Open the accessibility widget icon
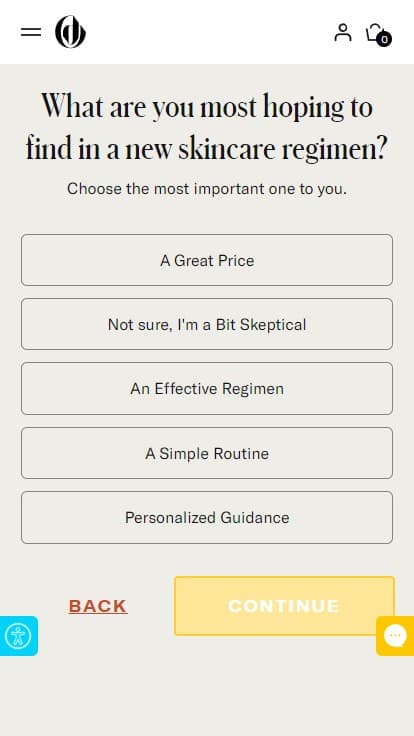 click(x=18, y=636)
